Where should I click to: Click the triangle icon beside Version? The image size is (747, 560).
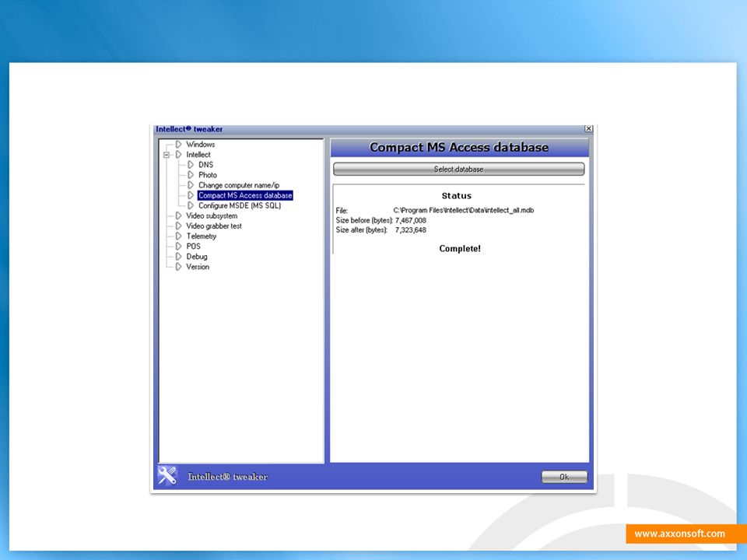click(179, 267)
